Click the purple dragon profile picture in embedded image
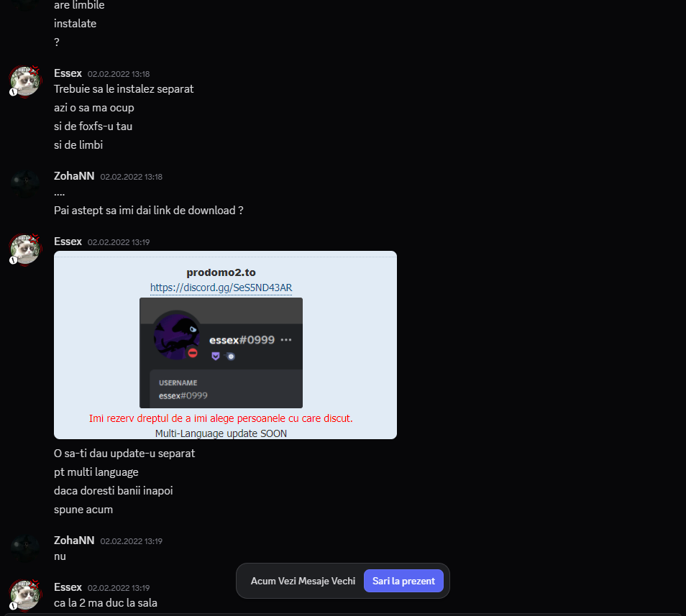The image size is (686, 616). point(177,336)
